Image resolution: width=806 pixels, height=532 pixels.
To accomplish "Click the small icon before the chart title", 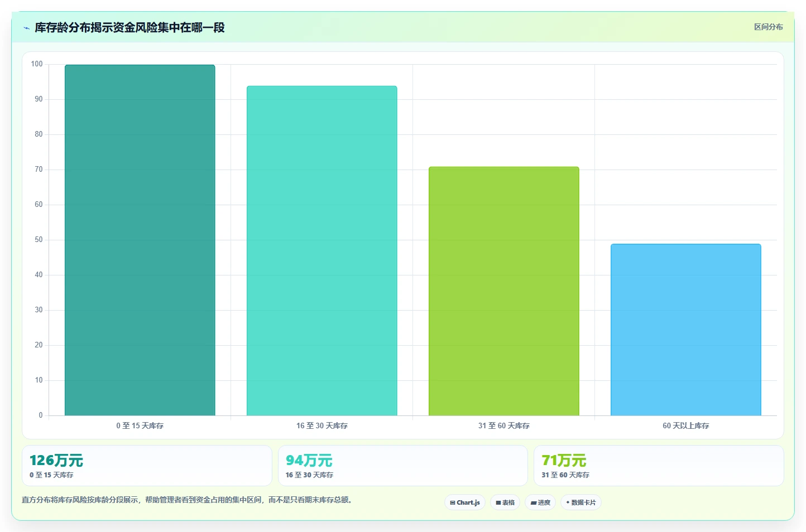I will [x=26, y=28].
